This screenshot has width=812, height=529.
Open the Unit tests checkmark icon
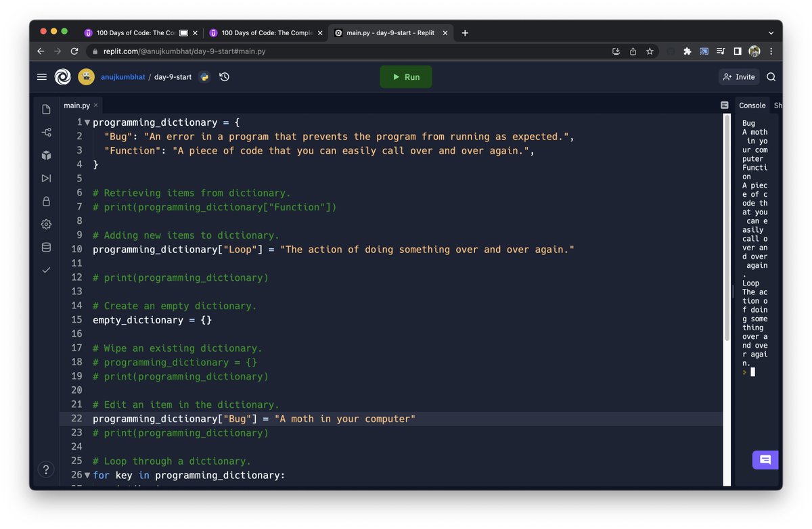tap(46, 270)
